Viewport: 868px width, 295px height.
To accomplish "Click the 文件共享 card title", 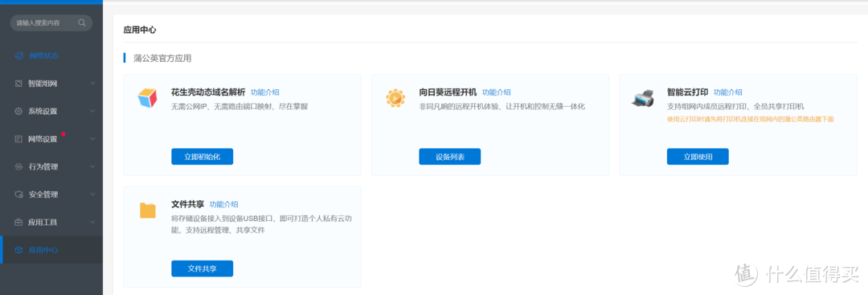I will pos(187,204).
